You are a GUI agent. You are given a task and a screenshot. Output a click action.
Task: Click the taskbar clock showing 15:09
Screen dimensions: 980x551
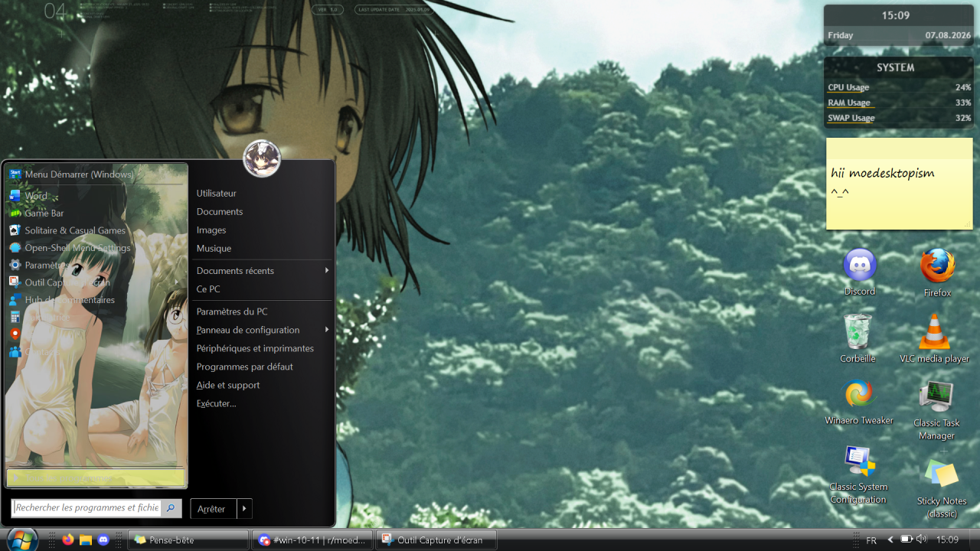click(x=948, y=540)
